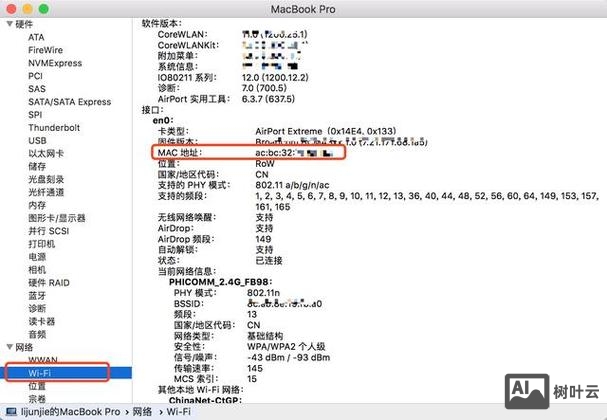The image size is (607, 420).
Task: Select WWAN under network
Action: click(43, 360)
